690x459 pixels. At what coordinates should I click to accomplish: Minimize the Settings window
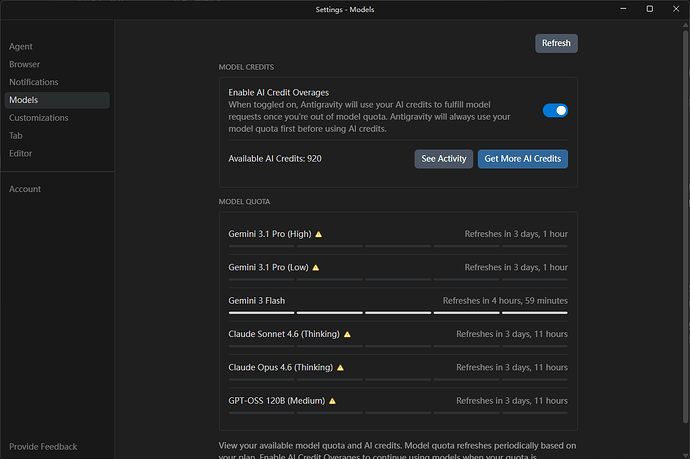pyautogui.click(x=623, y=9)
